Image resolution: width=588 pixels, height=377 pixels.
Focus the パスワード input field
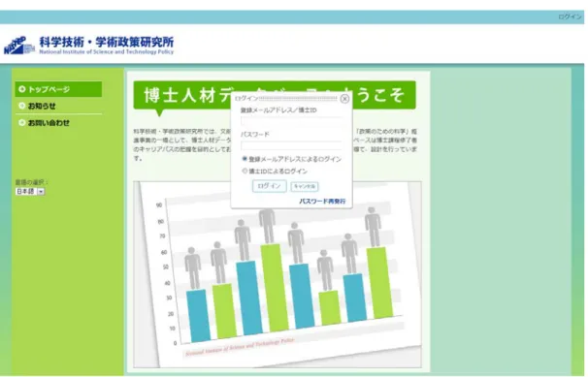coord(291,145)
